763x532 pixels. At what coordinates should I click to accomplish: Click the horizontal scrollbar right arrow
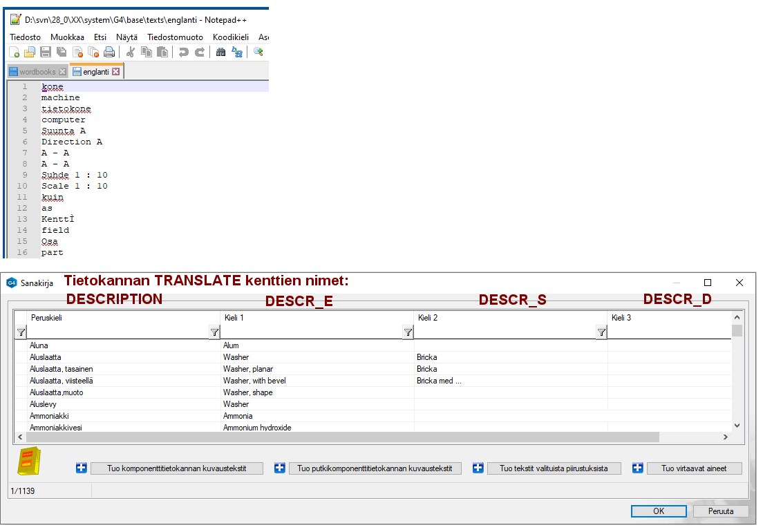pos(725,437)
